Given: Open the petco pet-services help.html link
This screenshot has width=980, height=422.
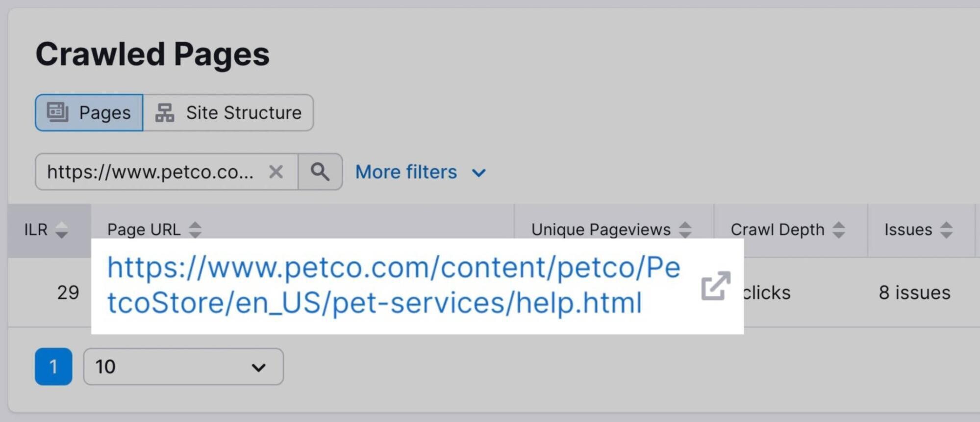Looking at the screenshot, I should (392, 285).
